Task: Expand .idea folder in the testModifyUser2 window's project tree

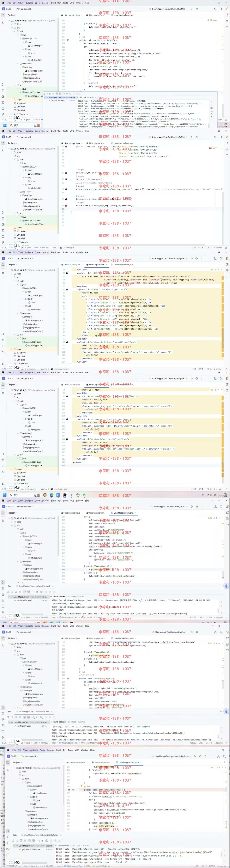Action: click(x=12, y=522)
